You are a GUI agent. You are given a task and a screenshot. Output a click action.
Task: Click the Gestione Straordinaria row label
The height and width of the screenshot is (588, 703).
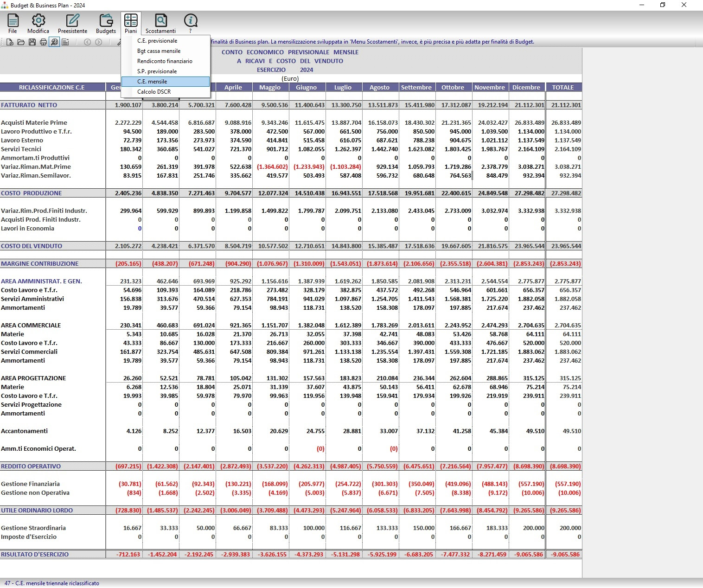coord(33,528)
